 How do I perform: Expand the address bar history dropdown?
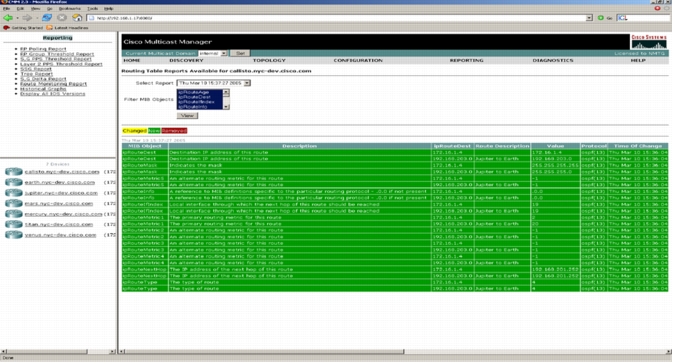point(589,18)
